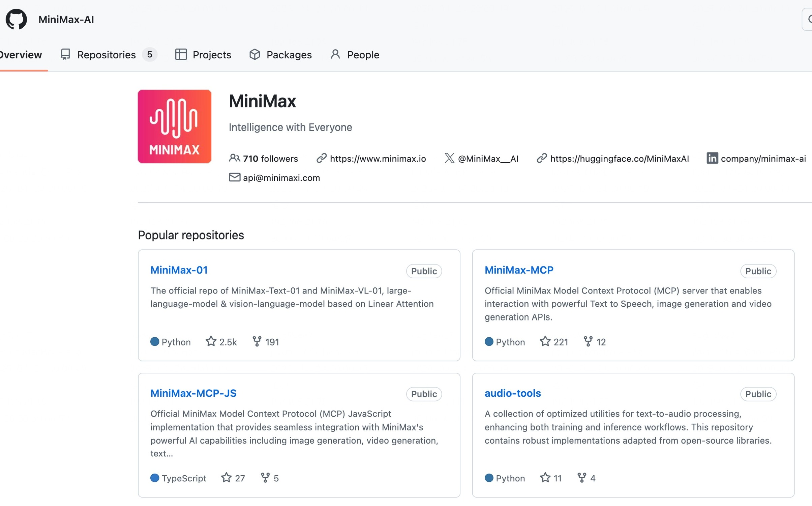Open the audio-tools repository
Image resolution: width=812 pixels, height=506 pixels.
tap(513, 393)
